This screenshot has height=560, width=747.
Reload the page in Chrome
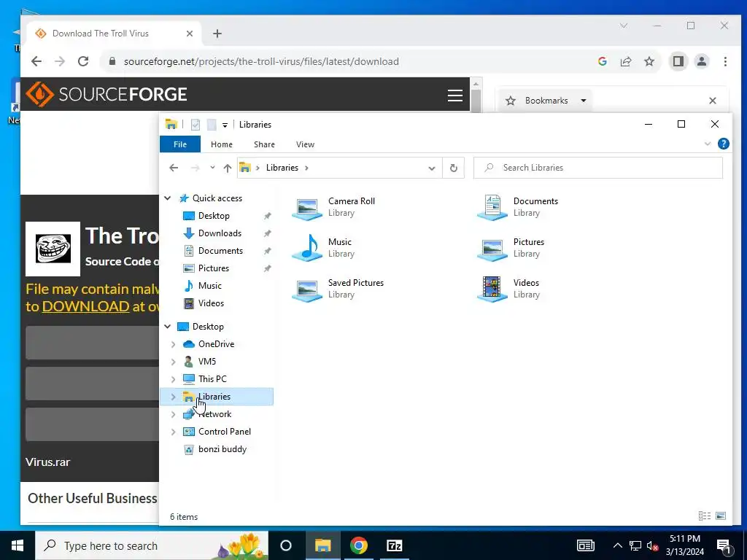(83, 61)
